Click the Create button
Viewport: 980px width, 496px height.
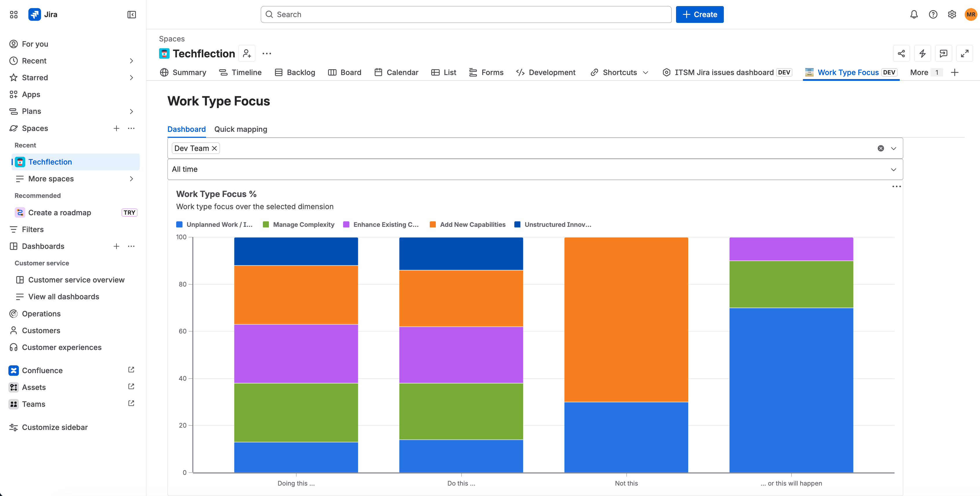(x=700, y=14)
